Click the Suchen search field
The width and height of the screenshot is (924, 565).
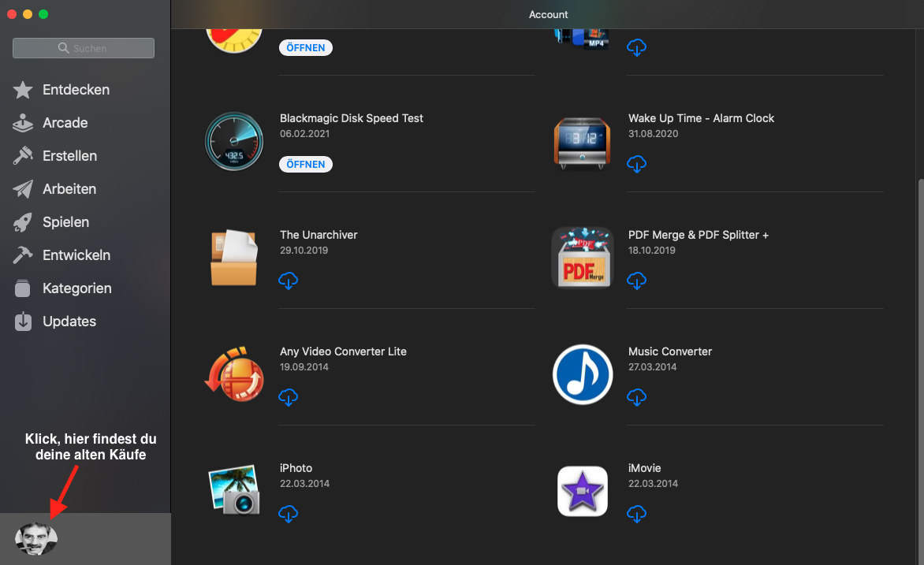(x=84, y=48)
